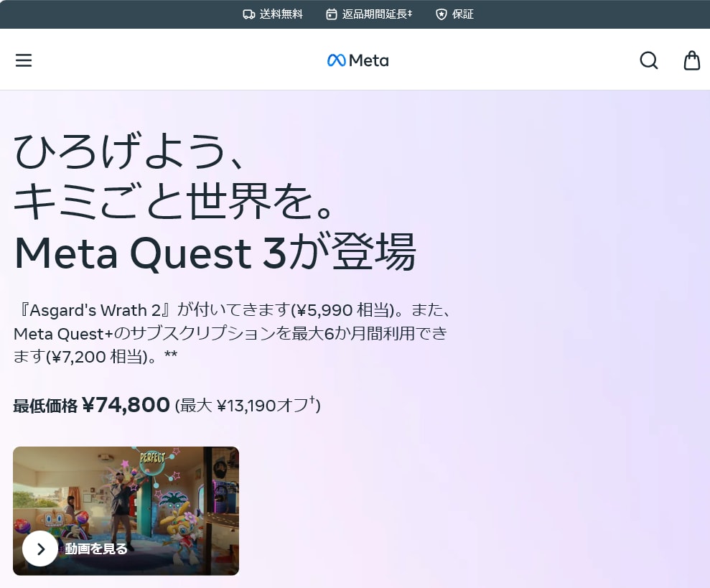
Task: Click the ひろげよう、 headline line
Action: pyautogui.click(x=129, y=150)
